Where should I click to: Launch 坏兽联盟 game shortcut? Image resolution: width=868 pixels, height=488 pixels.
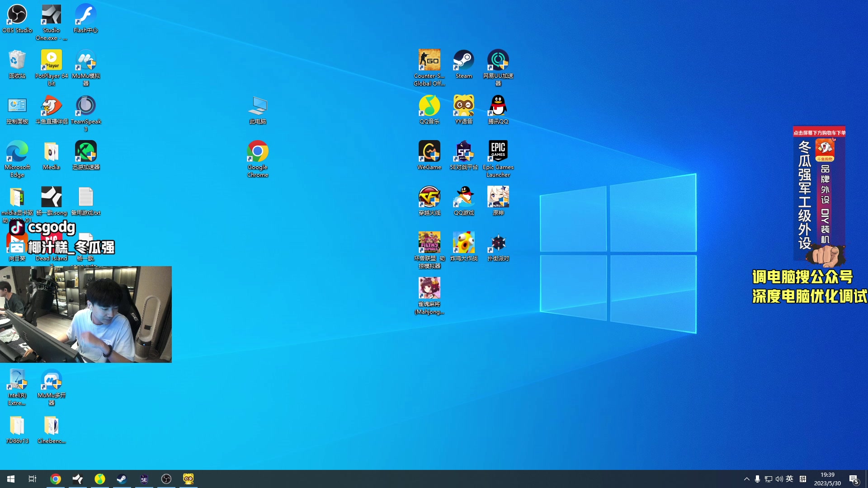click(429, 250)
